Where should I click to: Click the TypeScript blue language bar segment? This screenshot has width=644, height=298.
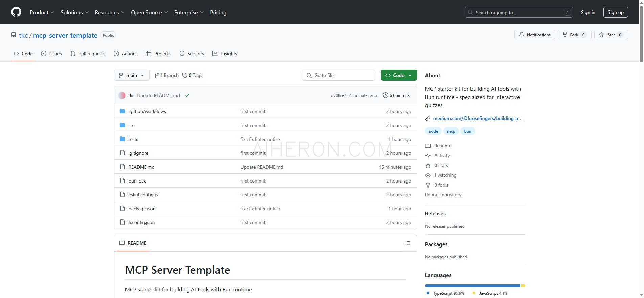point(473,286)
